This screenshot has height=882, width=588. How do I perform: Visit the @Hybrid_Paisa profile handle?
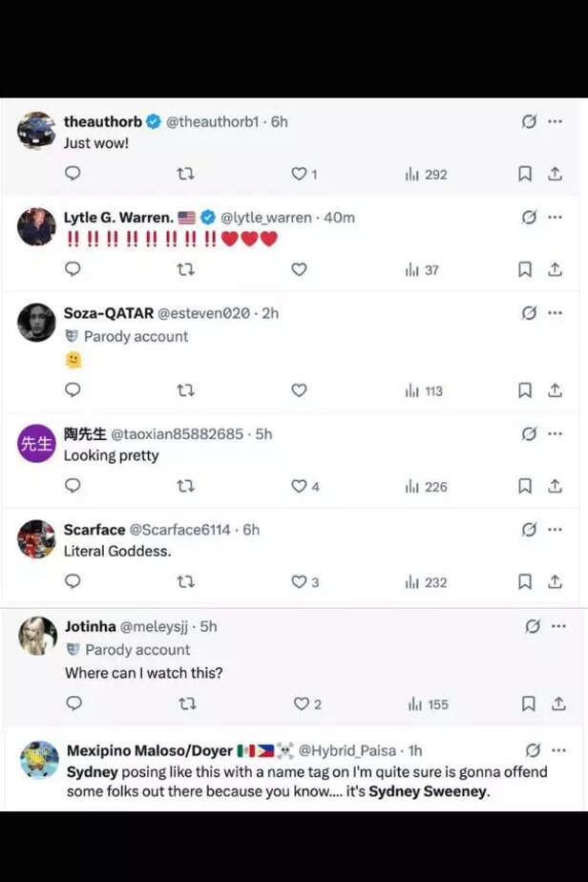coord(350,751)
